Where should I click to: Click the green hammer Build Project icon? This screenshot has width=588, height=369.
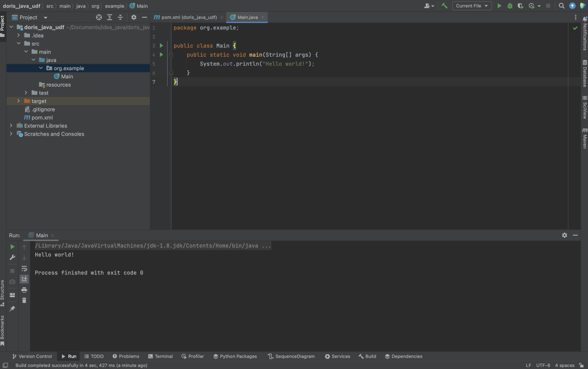[445, 6]
